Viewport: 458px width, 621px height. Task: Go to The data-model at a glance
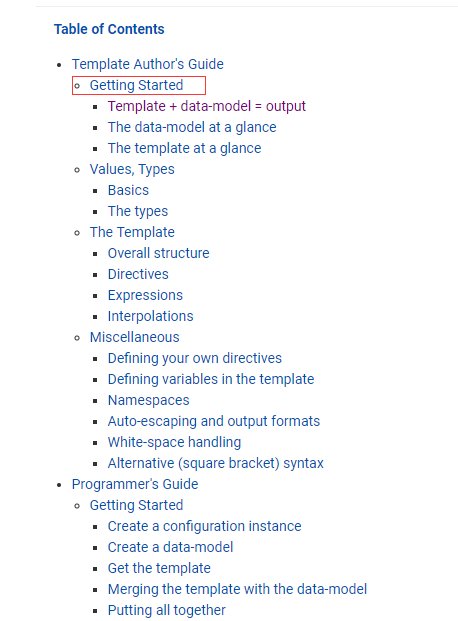[192, 127]
